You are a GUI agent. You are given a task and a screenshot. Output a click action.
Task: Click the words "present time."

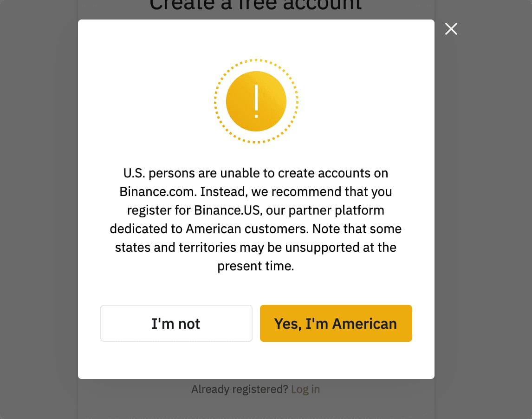point(256,266)
